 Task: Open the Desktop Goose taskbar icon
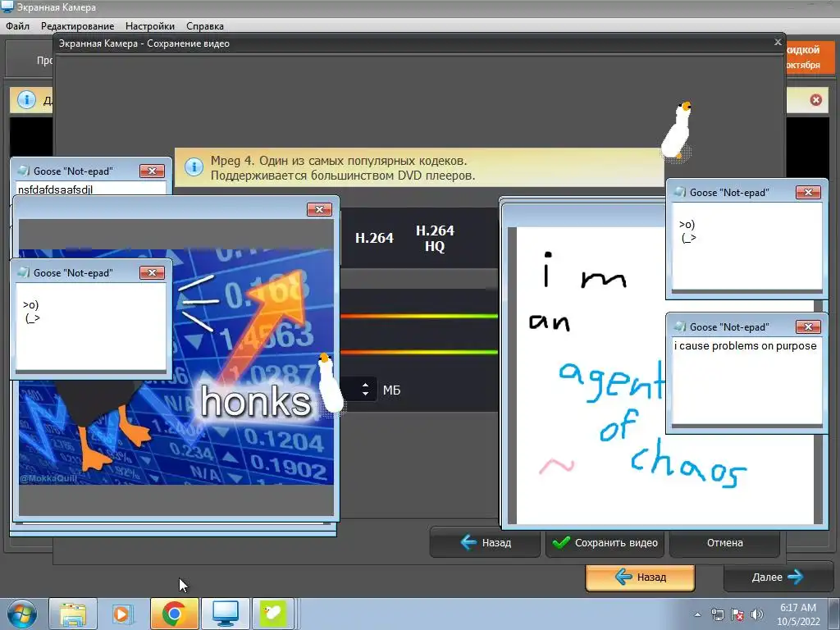pyautogui.click(x=273, y=614)
